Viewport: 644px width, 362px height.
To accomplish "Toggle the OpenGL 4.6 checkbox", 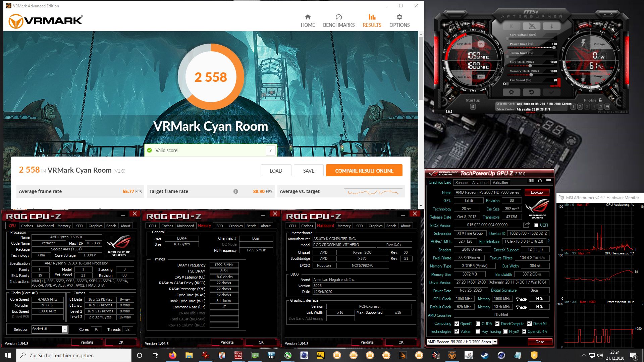I will pos(524,331).
